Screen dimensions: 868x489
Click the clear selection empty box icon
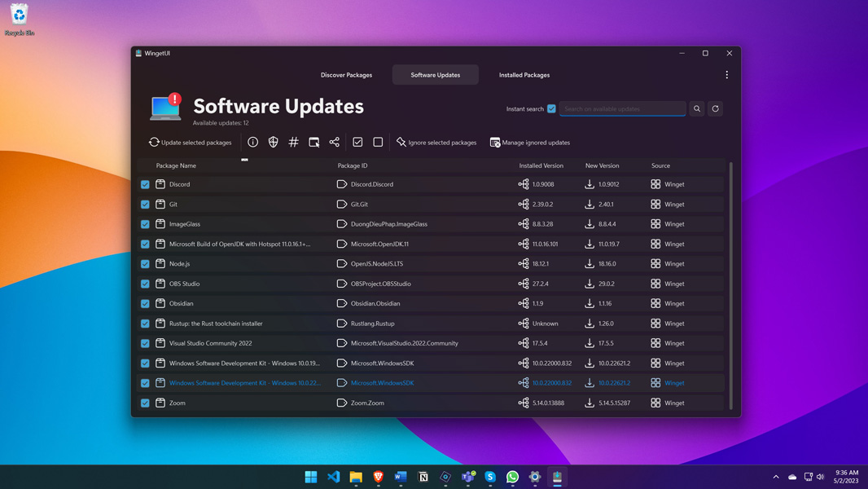pyautogui.click(x=378, y=143)
